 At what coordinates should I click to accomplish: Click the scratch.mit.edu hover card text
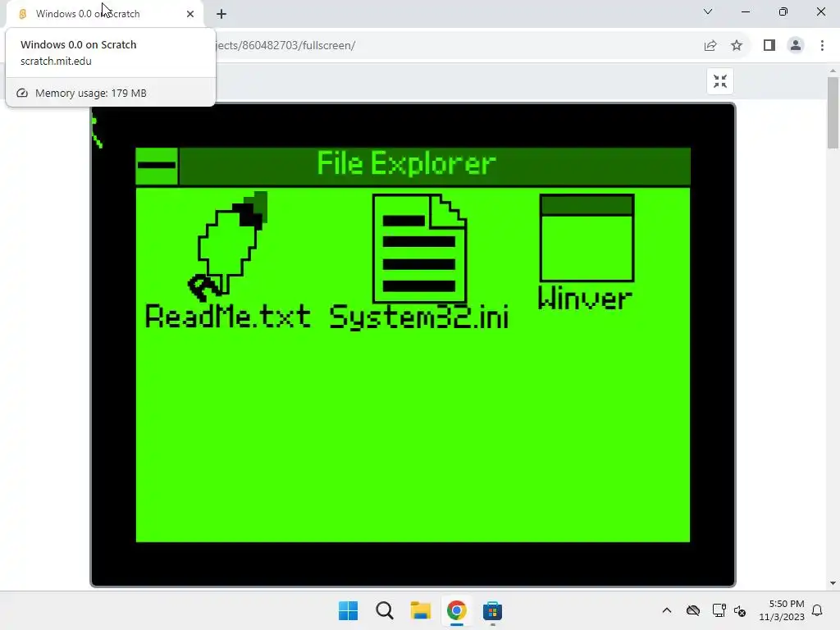(56, 61)
